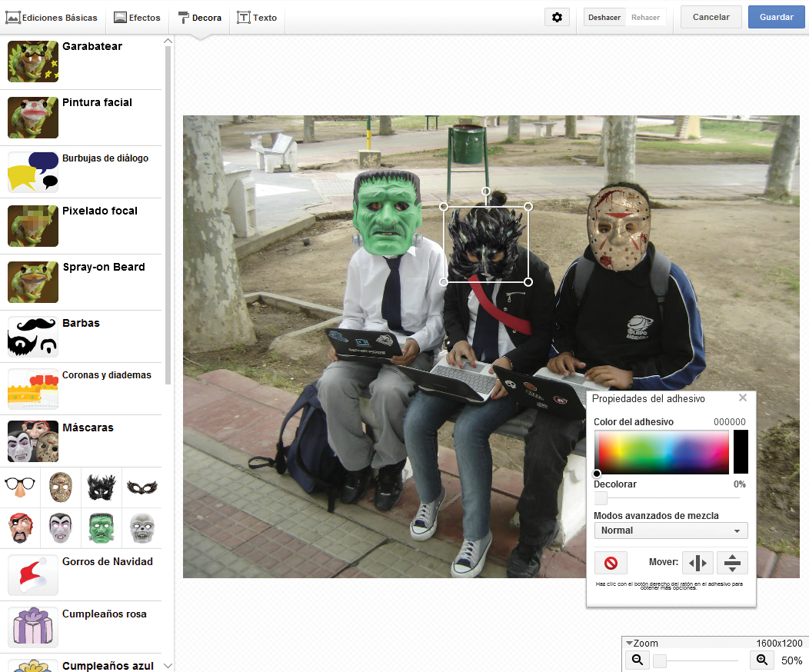The width and height of the screenshot is (809, 672).
Task: Open Cumpleaños rosa gift box icon
Action: pos(33,627)
